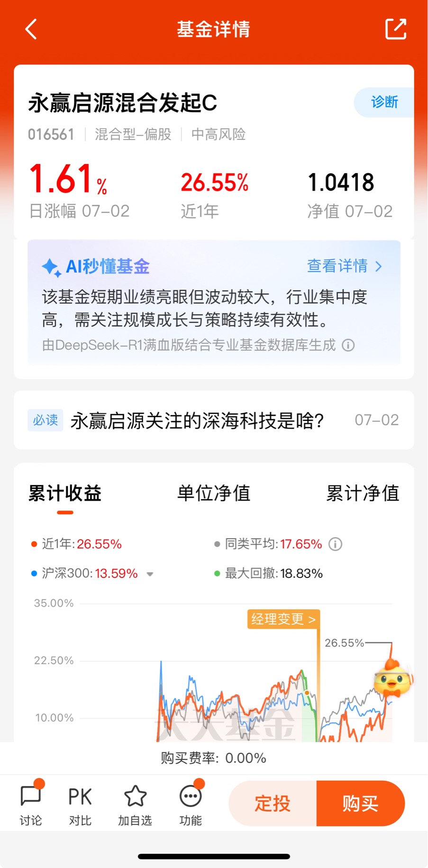Open the share icon in header
The height and width of the screenshot is (868, 428).
[396, 29]
